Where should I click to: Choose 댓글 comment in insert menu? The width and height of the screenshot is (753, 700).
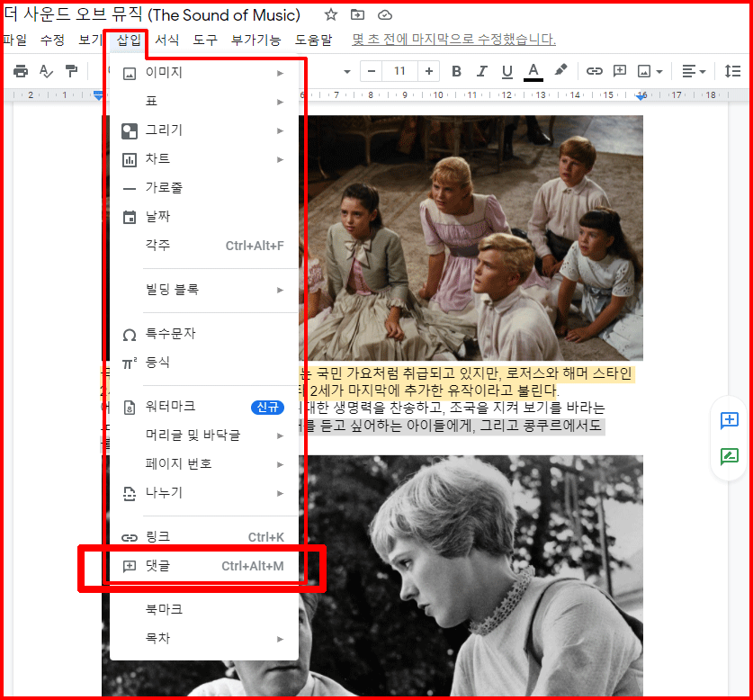[x=204, y=566]
